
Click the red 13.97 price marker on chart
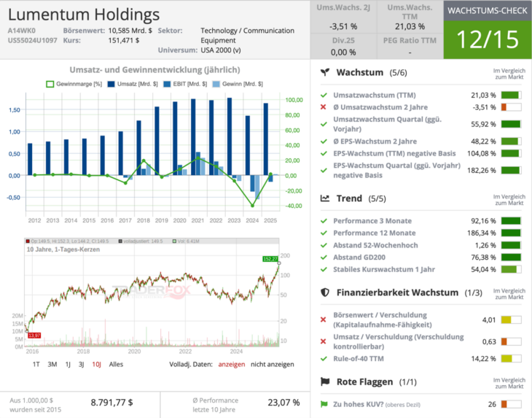(x=34, y=336)
